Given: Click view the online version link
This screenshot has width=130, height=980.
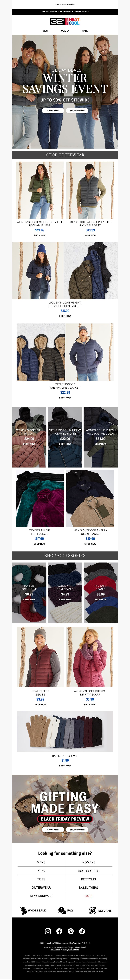Looking at the screenshot, I should pyautogui.click(x=65, y=5).
